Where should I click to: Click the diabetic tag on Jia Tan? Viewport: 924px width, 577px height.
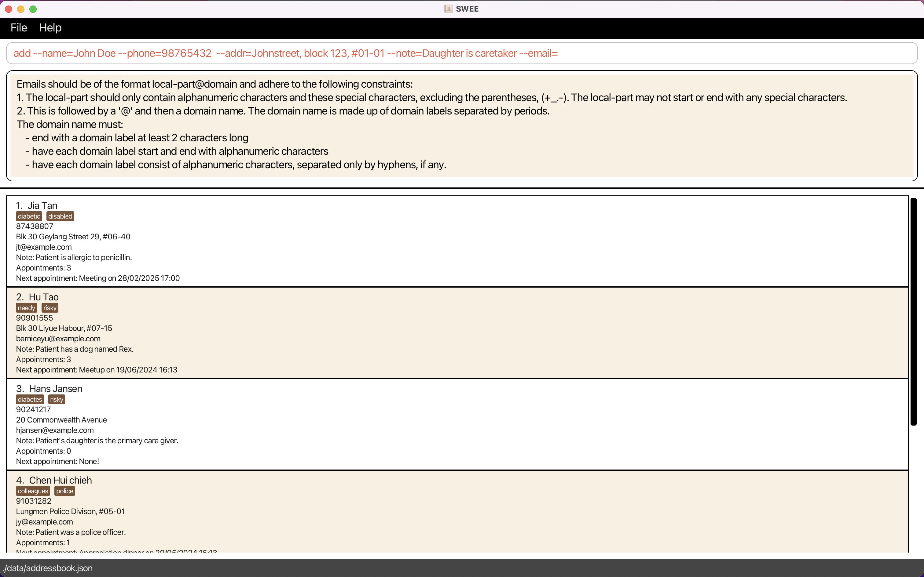tap(29, 216)
